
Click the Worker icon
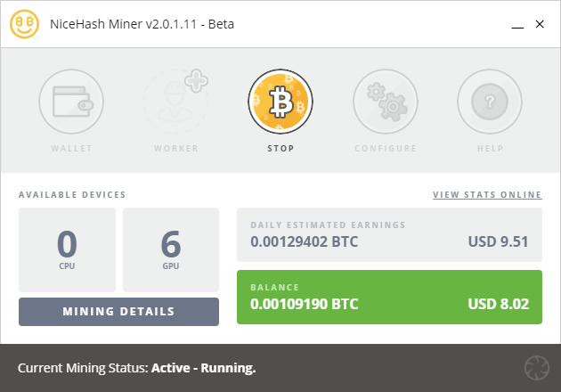tap(175, 103)
